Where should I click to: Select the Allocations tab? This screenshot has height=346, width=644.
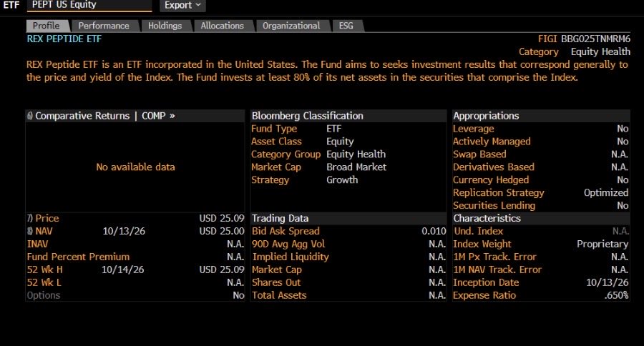pyautogui.click(x=223, y=26)
